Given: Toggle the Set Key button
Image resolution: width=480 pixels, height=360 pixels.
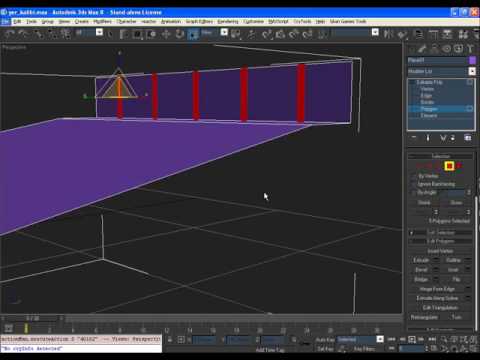Looking at the screenshot, I should (x=325, y=349).
